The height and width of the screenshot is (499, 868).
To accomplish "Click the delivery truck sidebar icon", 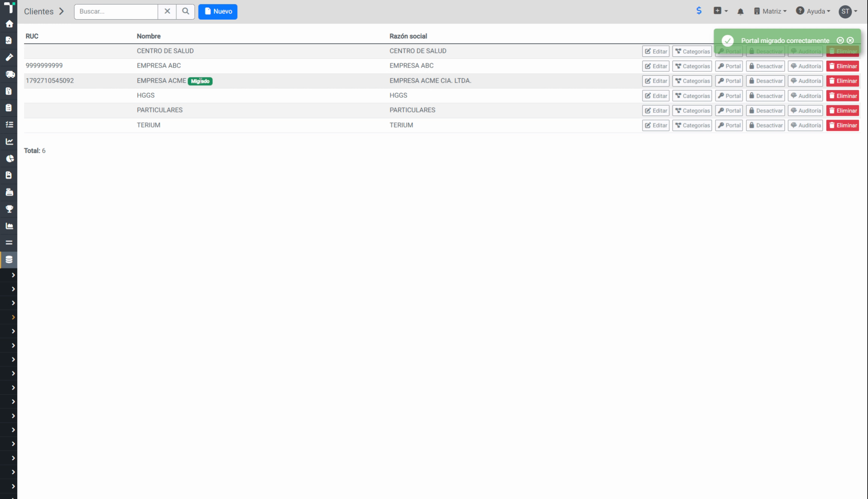I will 10,74.
